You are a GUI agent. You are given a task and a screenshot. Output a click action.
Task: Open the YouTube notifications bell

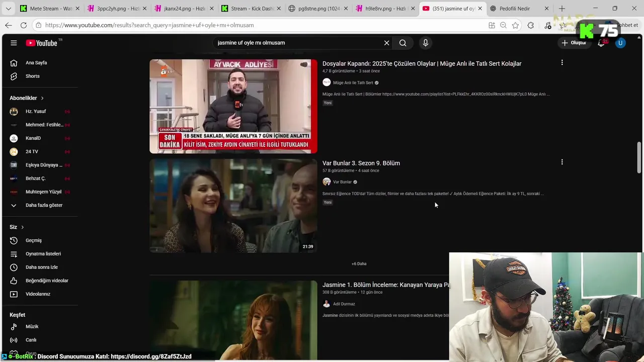(x=601, y=43)
